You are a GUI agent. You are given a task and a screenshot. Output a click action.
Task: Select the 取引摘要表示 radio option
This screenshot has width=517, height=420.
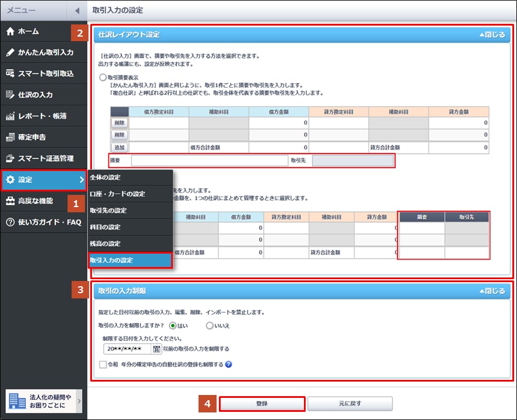click(103, 77)
